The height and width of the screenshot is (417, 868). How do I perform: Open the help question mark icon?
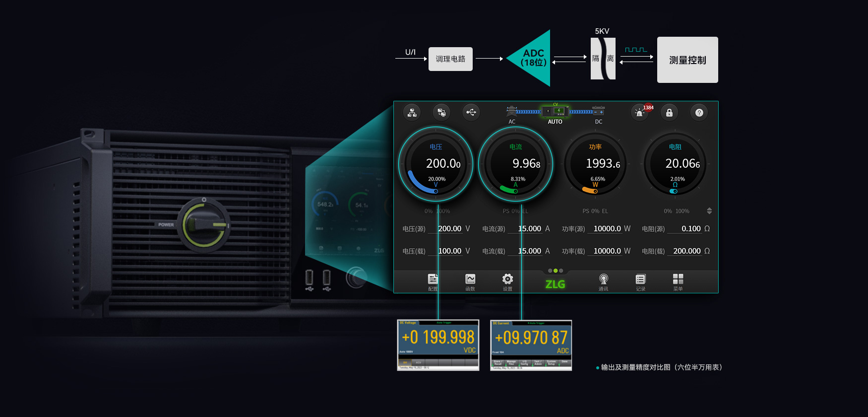(699, 113)
